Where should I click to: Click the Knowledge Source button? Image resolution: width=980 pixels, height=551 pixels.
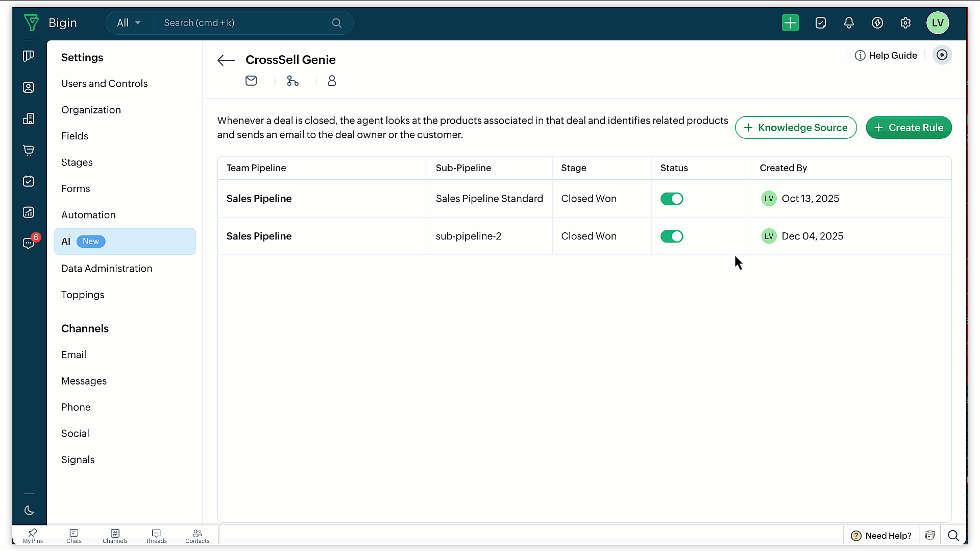click(796, 128)
